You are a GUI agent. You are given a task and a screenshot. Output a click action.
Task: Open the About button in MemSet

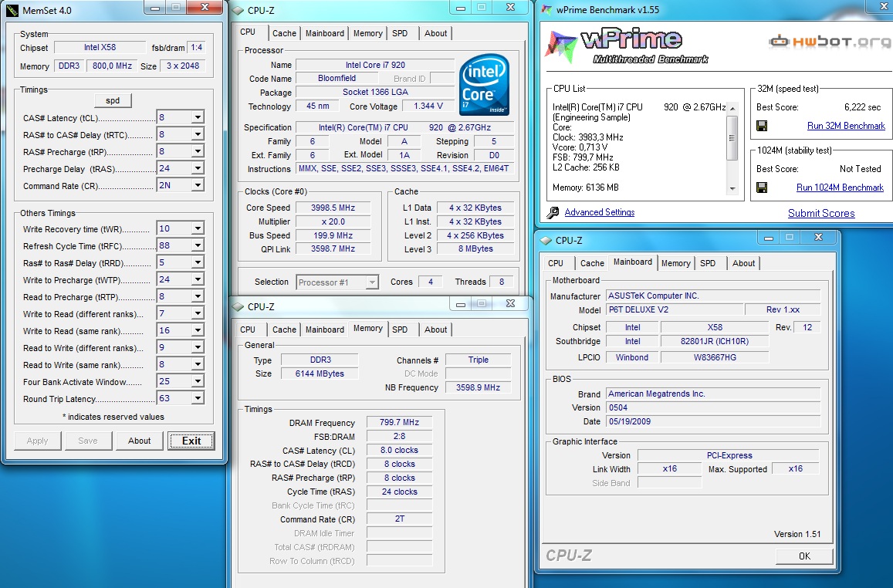pos(140,441)
